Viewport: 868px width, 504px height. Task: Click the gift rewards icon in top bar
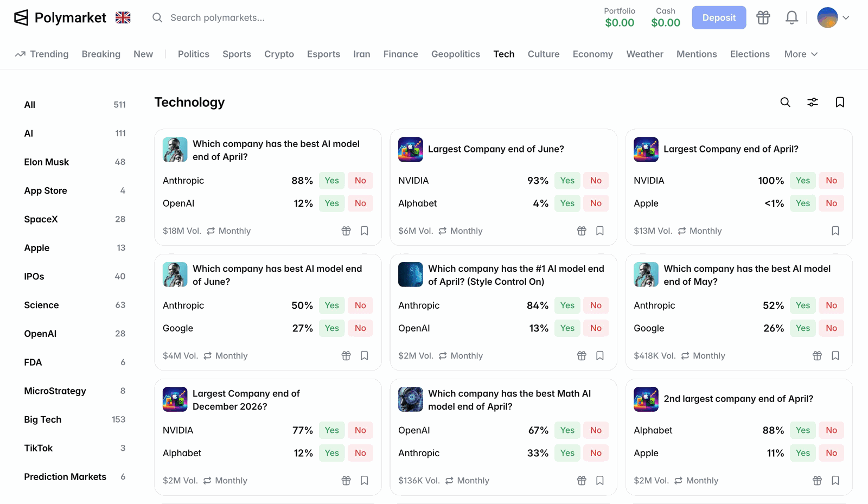click(763, 17)
